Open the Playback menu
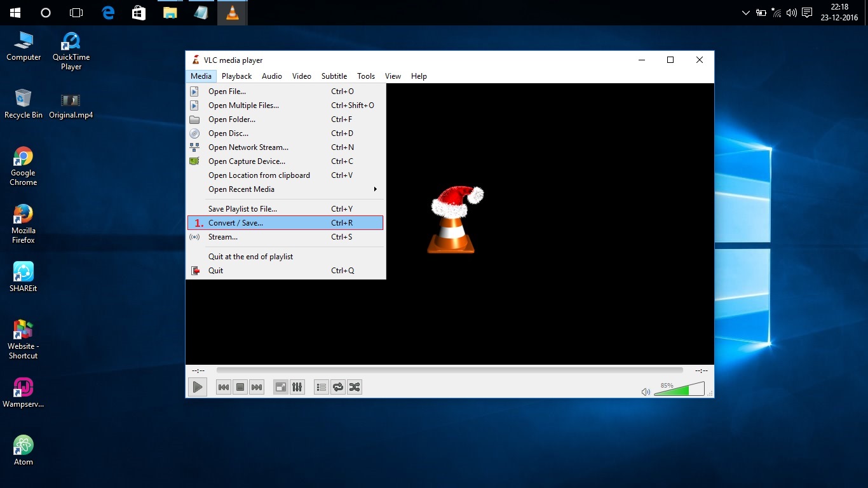Screen dimensions: 868x488 (x=236, y=76)
